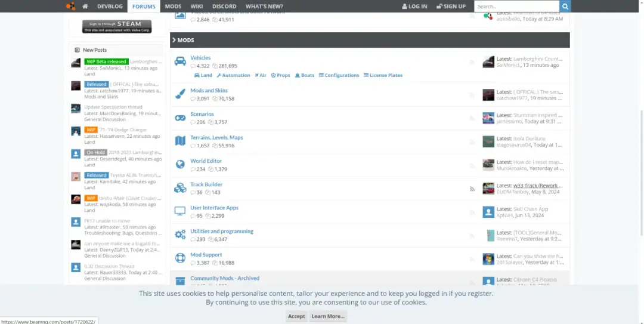
Task: Click the Mods and Skins paintbrush icon
Action: coord(180,94)
